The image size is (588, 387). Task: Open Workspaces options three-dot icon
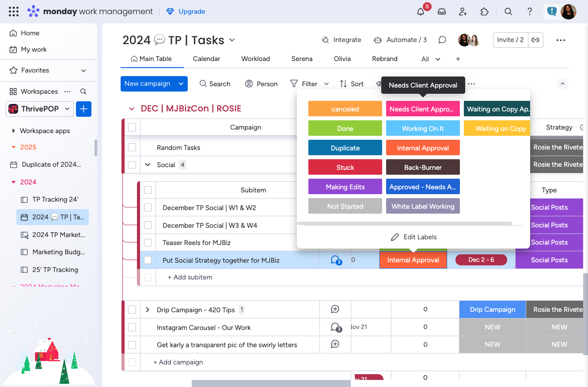click(67, 92)
